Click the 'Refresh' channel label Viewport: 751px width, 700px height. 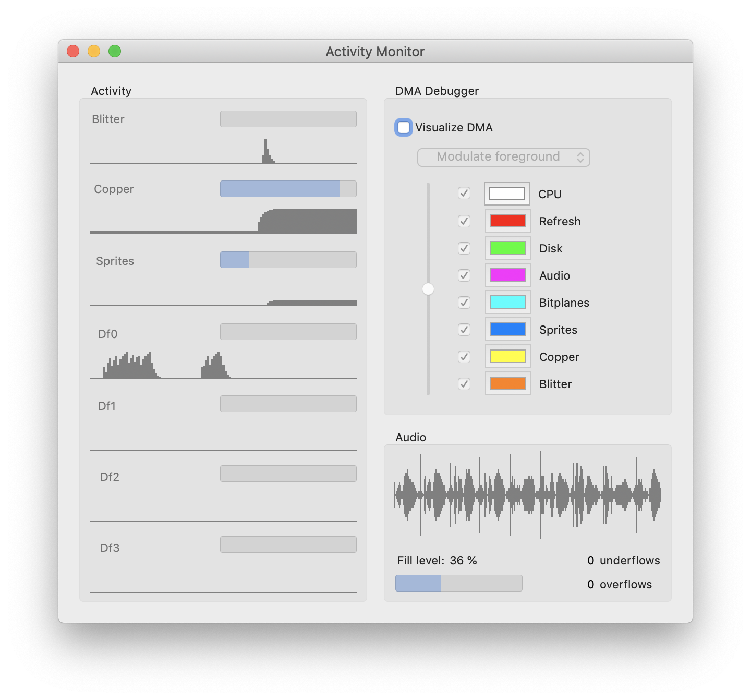(x=560, y=221)
